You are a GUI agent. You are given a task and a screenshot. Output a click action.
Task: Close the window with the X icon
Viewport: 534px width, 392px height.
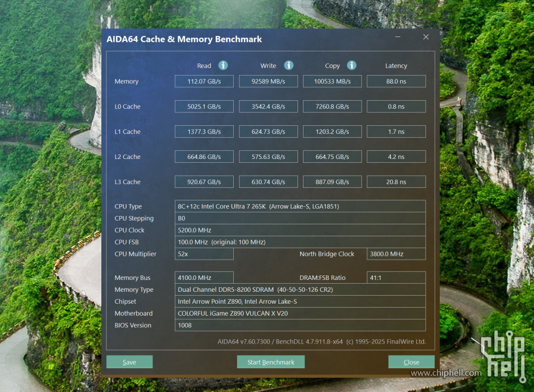(x=426, y=37)
